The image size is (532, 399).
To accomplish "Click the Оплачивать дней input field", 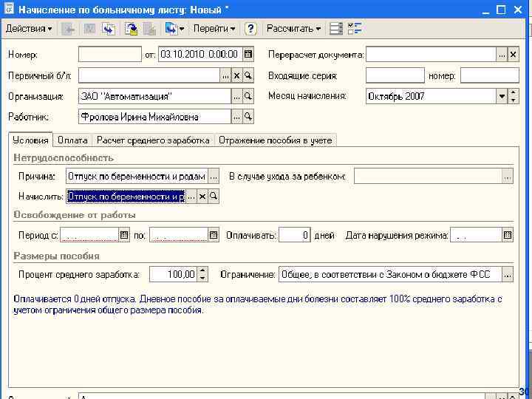I will pos(295,235).
